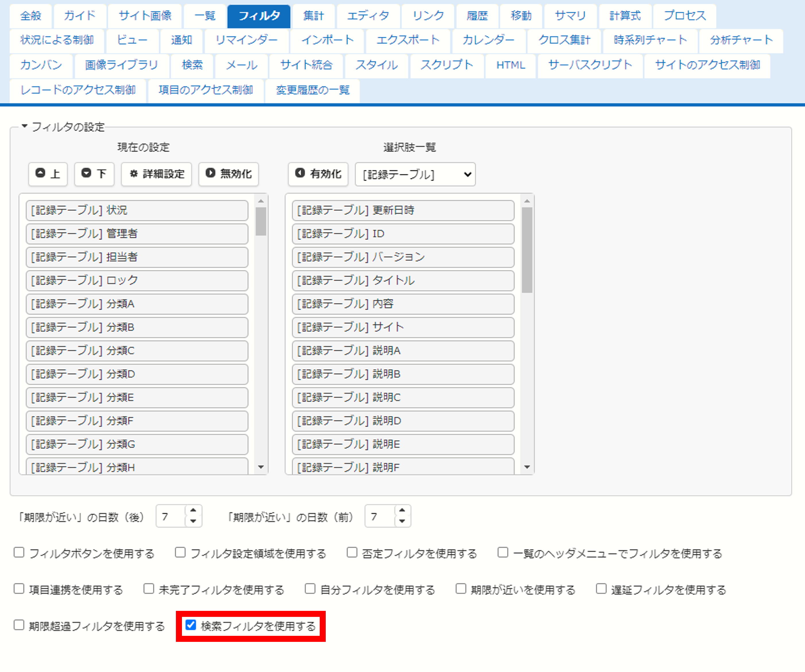Toggle 未完了フィルタを使用する checkbox
This screenshot has width=805, height=672.
click(149, 588)
